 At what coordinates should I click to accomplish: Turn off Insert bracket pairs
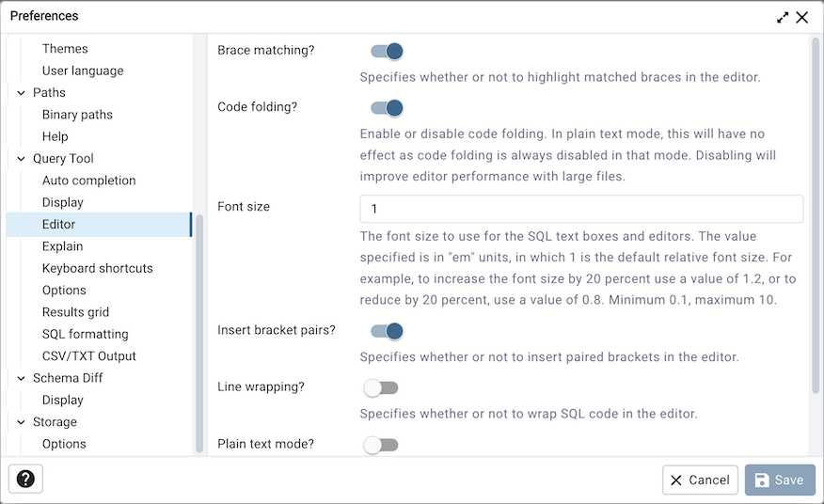(386, 331)
